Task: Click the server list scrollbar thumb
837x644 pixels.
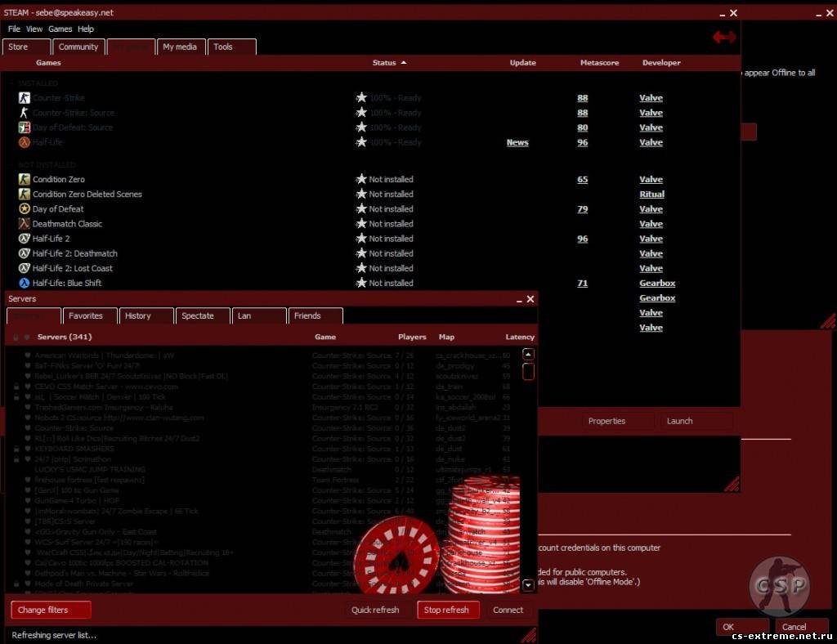Action: [528, 371]
